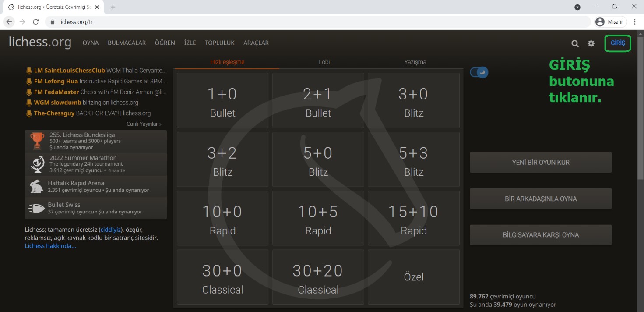This screenshot has width=644, height=312.
Task: Click the ciddiyiz link
Action: tap(110, 230)
